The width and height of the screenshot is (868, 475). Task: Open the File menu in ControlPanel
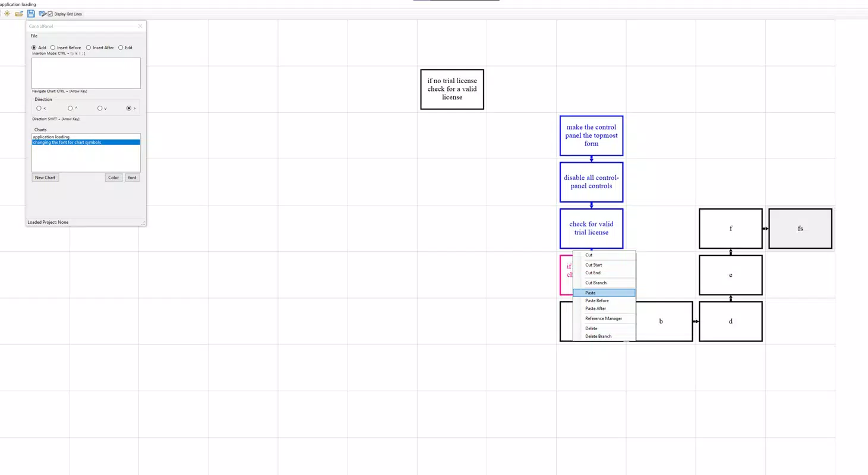(34, 36)
